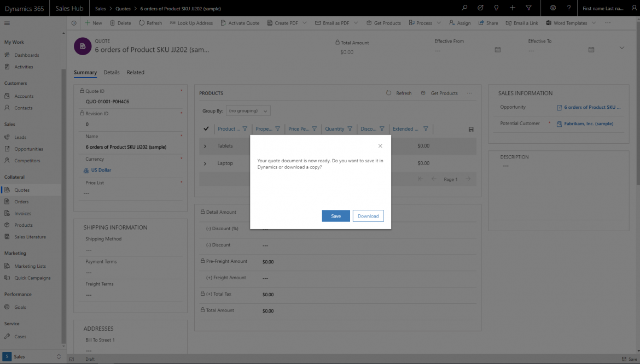Image resolution: width=640 pixels, height=364 pixels.
Task: Click Get Products in command bar
Action: [x=383, y=24]
